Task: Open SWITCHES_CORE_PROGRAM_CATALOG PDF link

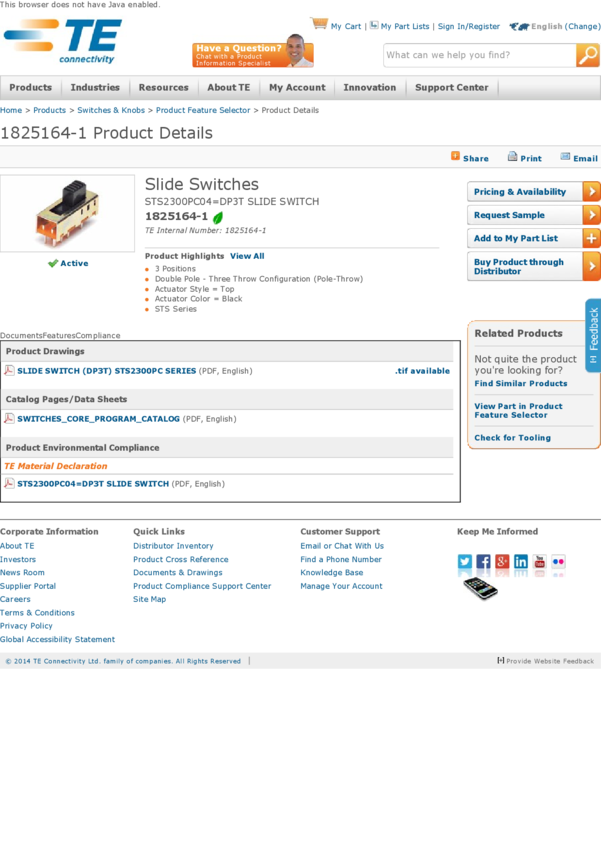Action: [x=98, y=419]
